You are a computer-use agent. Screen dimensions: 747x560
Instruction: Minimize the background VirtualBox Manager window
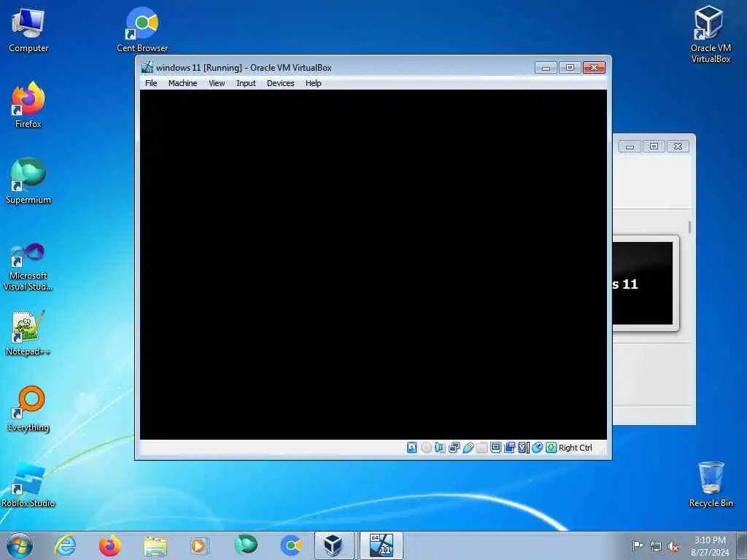[x=630, y=147]
